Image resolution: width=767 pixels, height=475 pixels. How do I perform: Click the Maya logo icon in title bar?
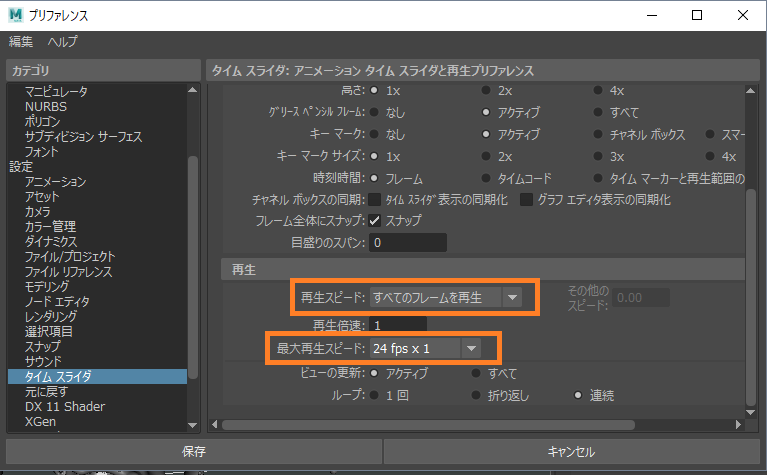point(16,15)
